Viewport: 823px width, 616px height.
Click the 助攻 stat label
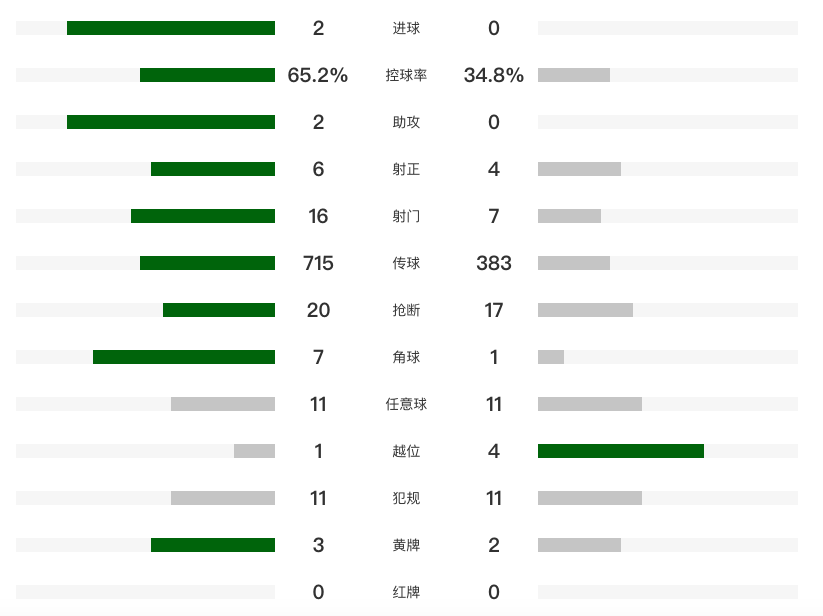[406, 122]
